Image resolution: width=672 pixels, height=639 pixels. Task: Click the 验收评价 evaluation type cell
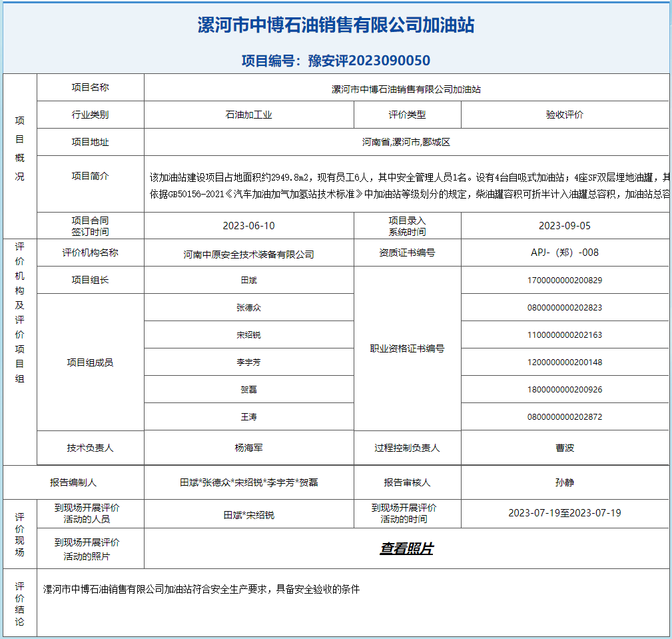[564, 115]
